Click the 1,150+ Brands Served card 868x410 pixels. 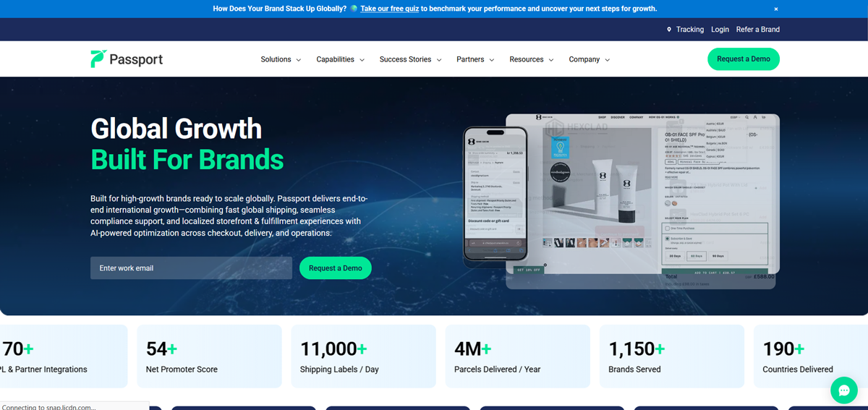click(x=671, y=356)
